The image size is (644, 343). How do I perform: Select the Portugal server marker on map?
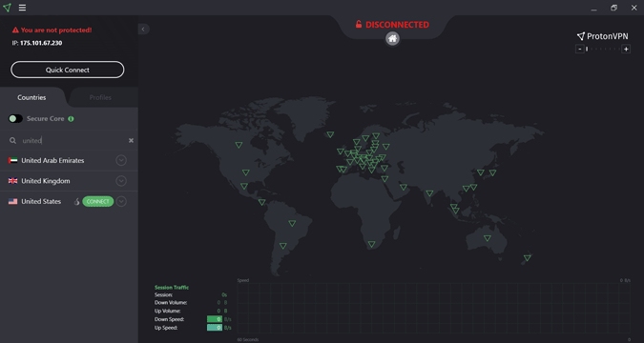point(340,169)
